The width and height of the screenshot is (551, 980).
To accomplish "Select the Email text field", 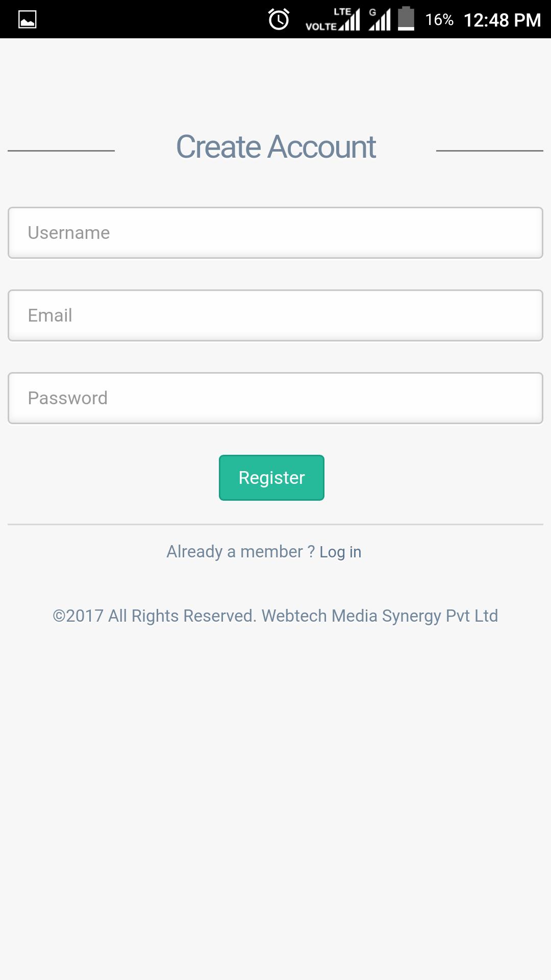I will (x=275, y=315).
